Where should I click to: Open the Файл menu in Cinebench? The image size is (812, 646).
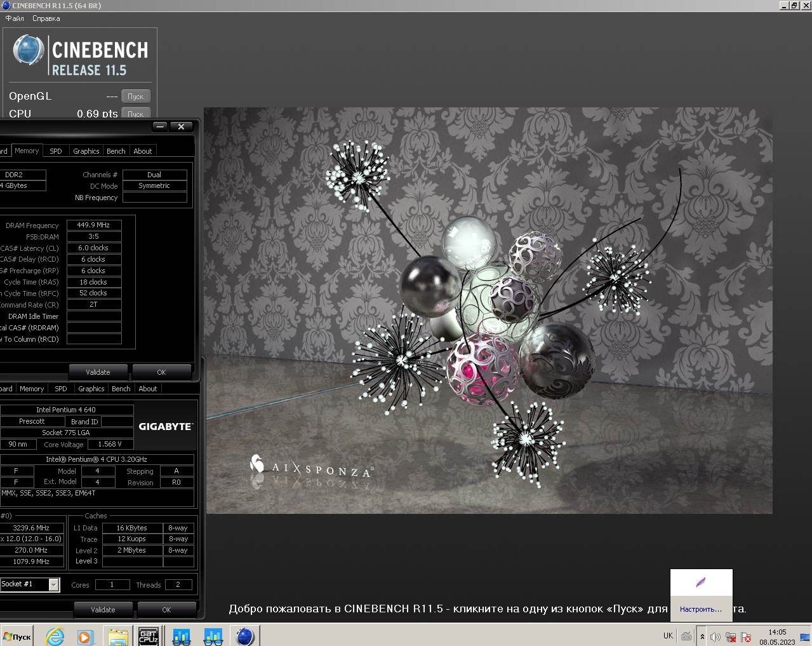point(15,18)
